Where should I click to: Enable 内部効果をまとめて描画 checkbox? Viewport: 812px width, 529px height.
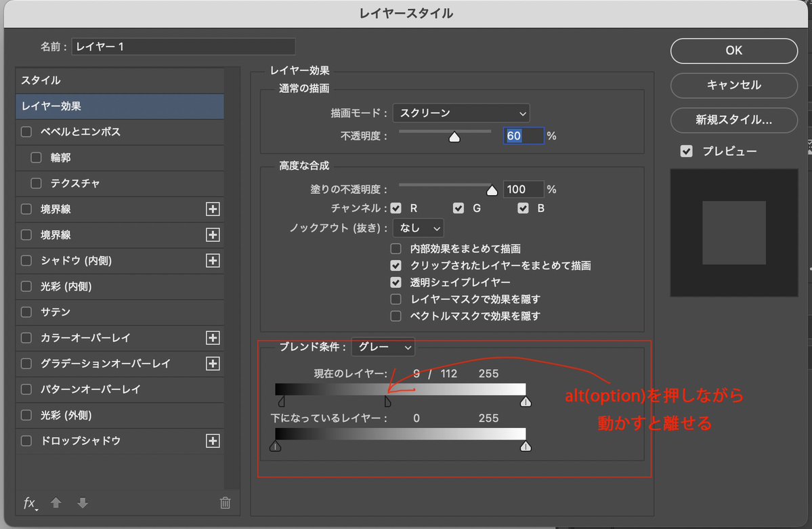tap(396, 249)
